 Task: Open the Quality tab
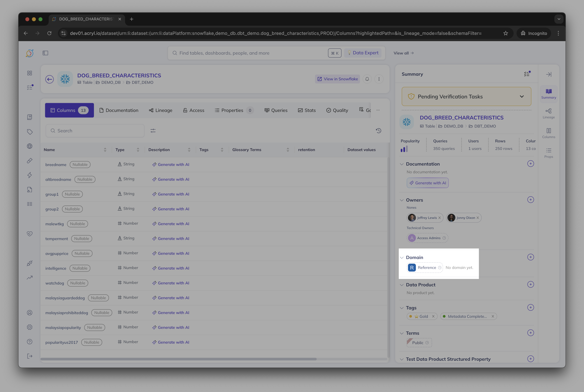[337, 110]
